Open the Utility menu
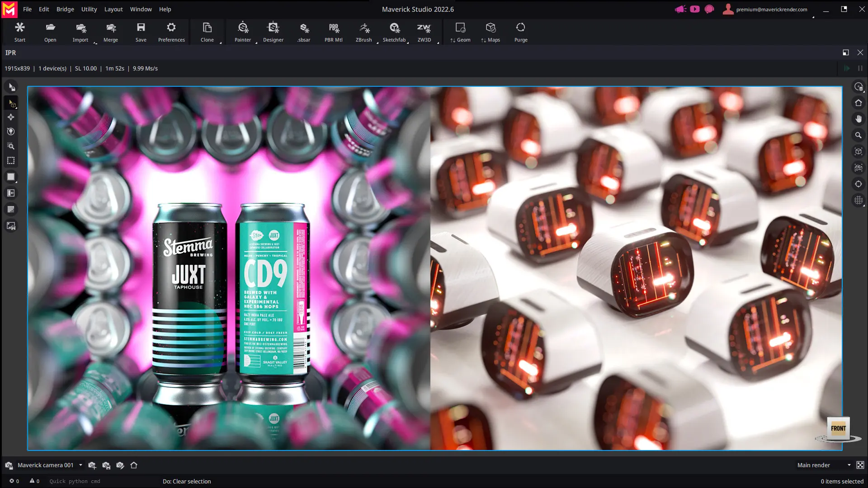The image size is (868, 488). tap(89, 9)
